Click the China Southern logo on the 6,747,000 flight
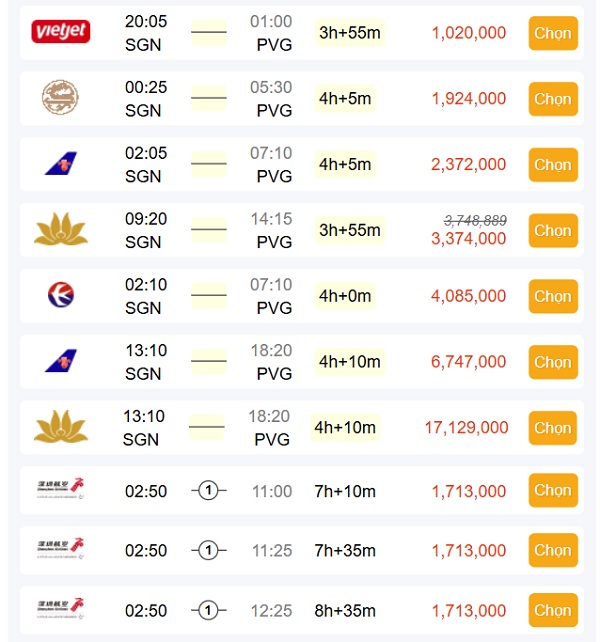 coord(61,361)
